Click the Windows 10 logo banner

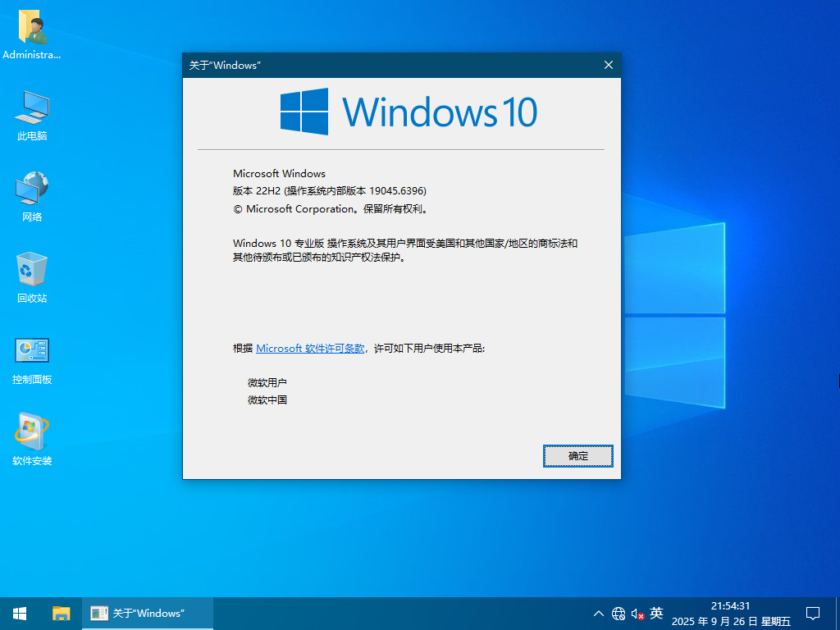pos(409,112)
